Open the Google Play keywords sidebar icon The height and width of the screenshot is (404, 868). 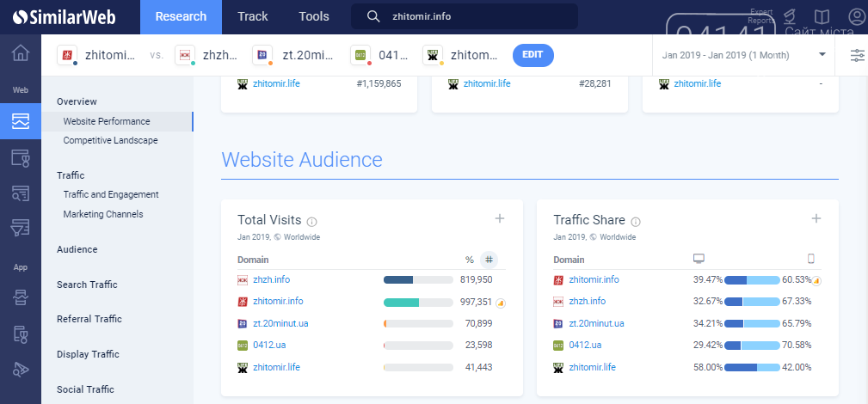click(x=21, y=369)
